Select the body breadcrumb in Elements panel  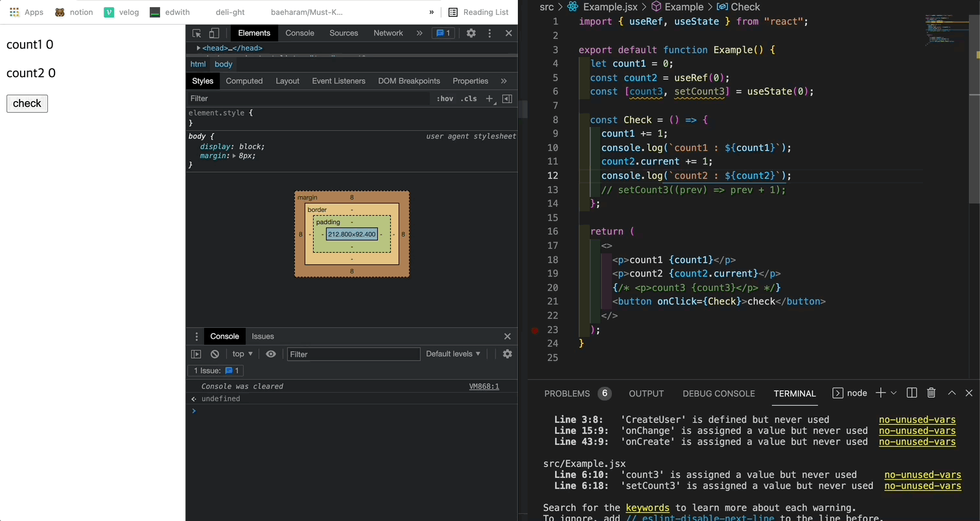(223, 64)
